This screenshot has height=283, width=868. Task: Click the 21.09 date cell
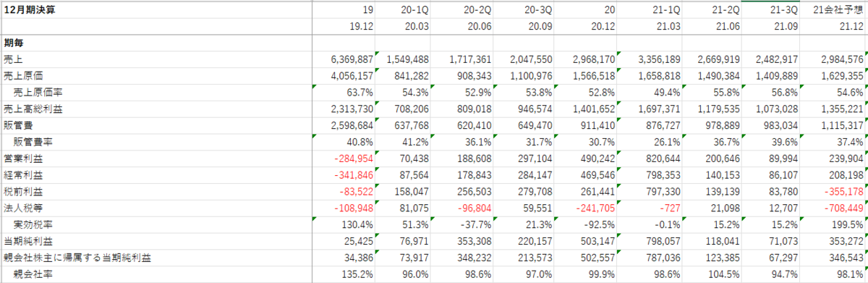point(786,26)
